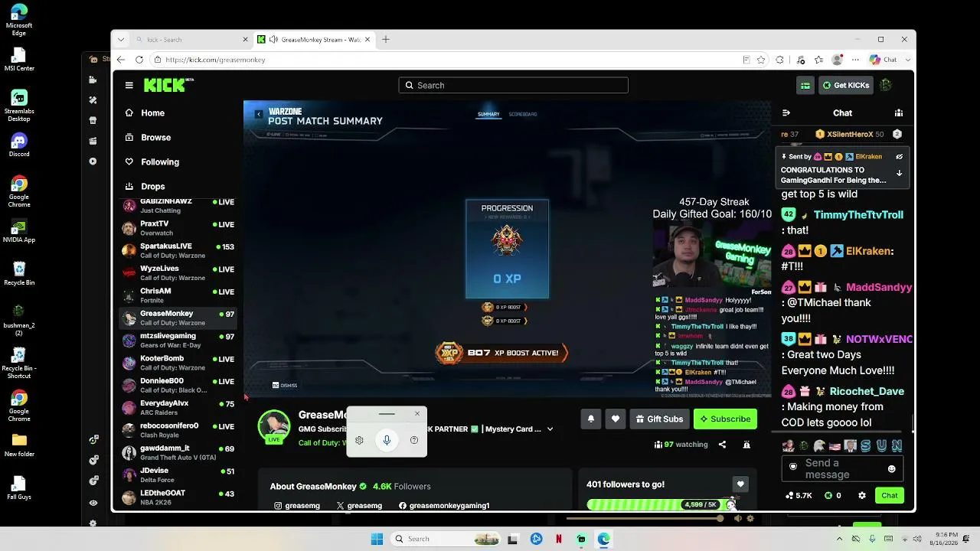Screen dimensions: 980x551
Task: Collapse the chat panel
Action: [786, 113]
